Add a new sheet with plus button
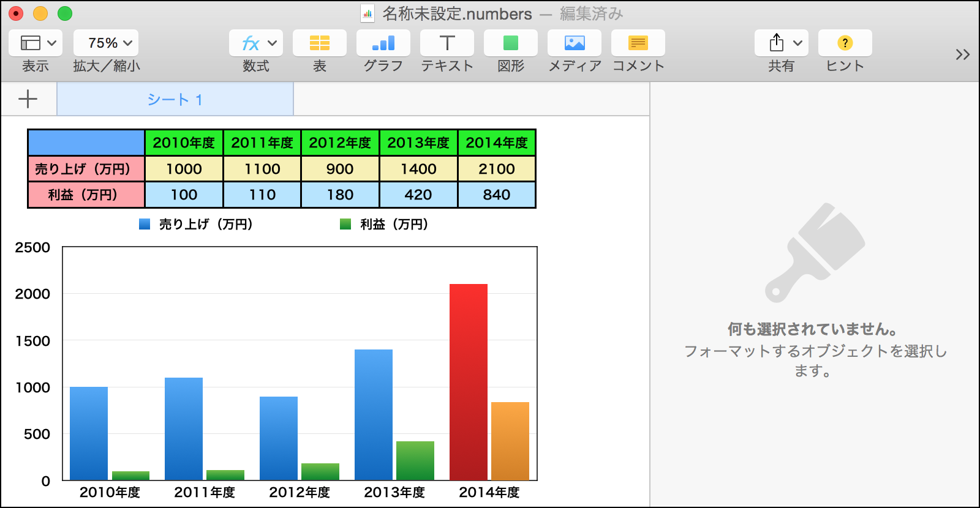Image resolution: width=980 pixels, height=508 pixels. point(28,99)
